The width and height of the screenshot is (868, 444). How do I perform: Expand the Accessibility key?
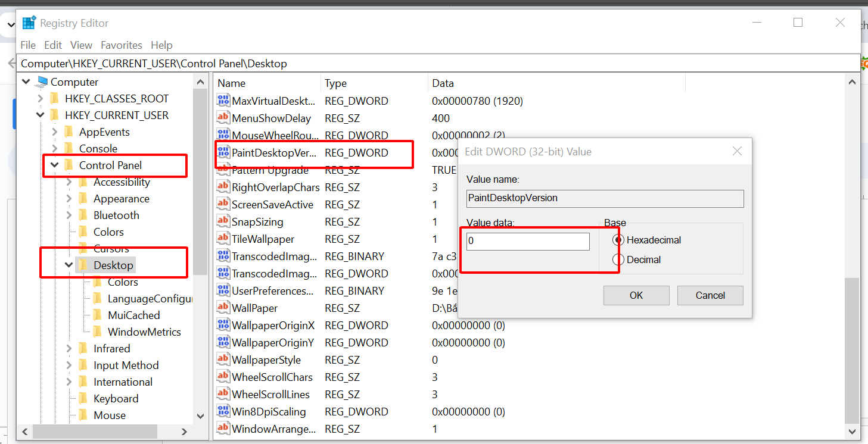[x=69, y=182]
